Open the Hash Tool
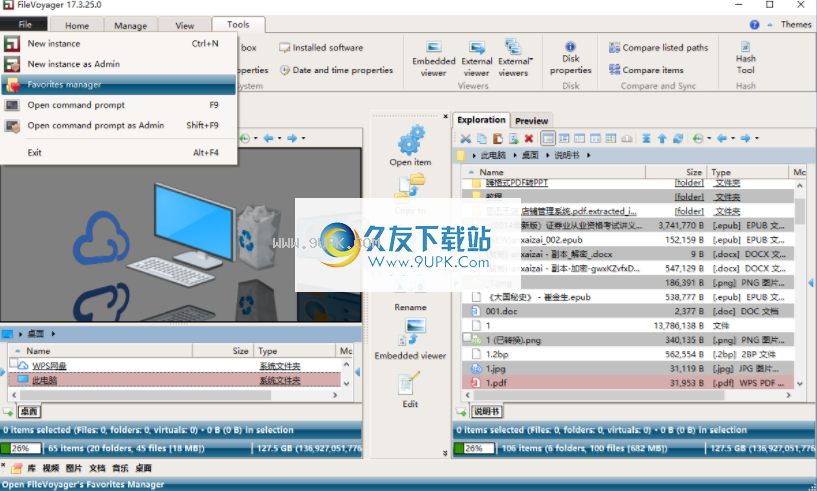The height and width of the screenshot is (491, 817). click(x=746, y=58)
